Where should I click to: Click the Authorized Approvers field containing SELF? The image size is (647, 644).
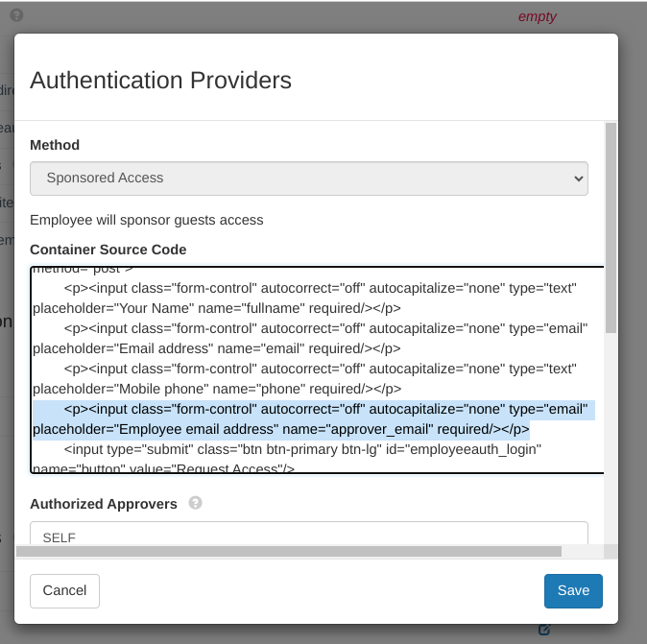[308, 537]
